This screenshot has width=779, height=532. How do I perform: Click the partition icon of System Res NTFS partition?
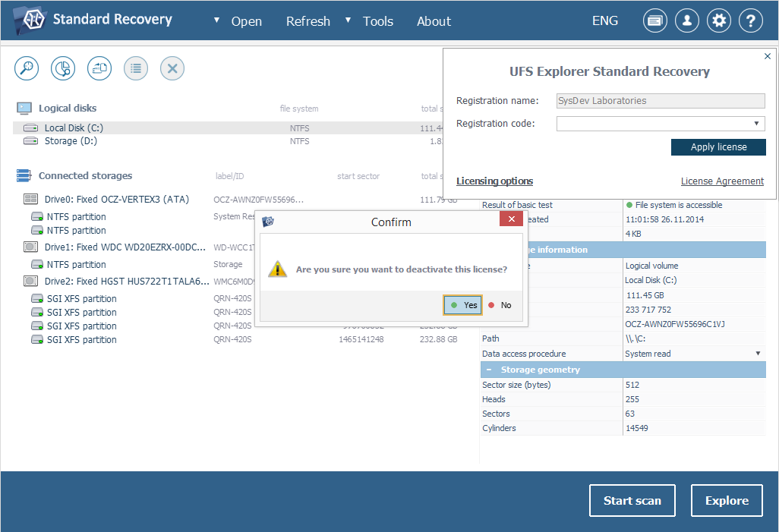37,216
